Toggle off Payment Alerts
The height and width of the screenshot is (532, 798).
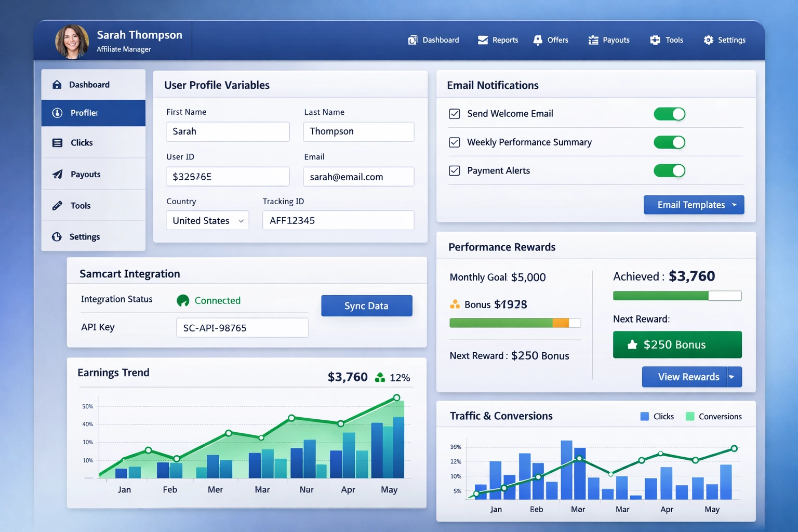pyautogui.click(x=669, y=170)
